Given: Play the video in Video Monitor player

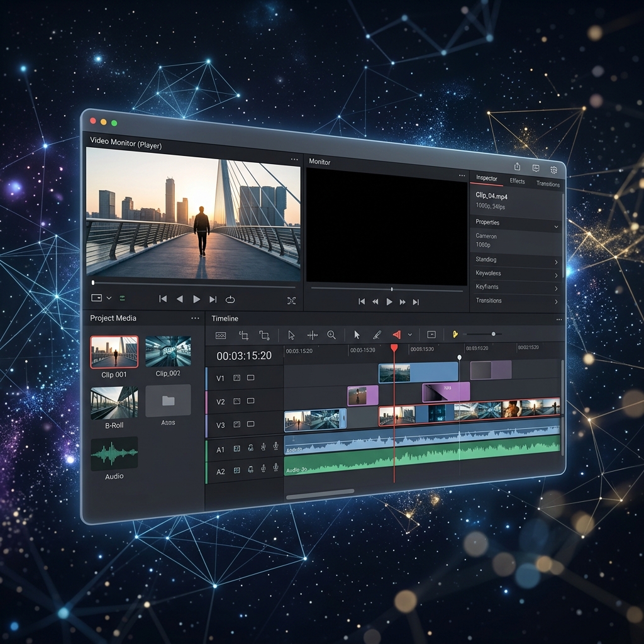Looking at the screenshot, I should pos(197,299).
